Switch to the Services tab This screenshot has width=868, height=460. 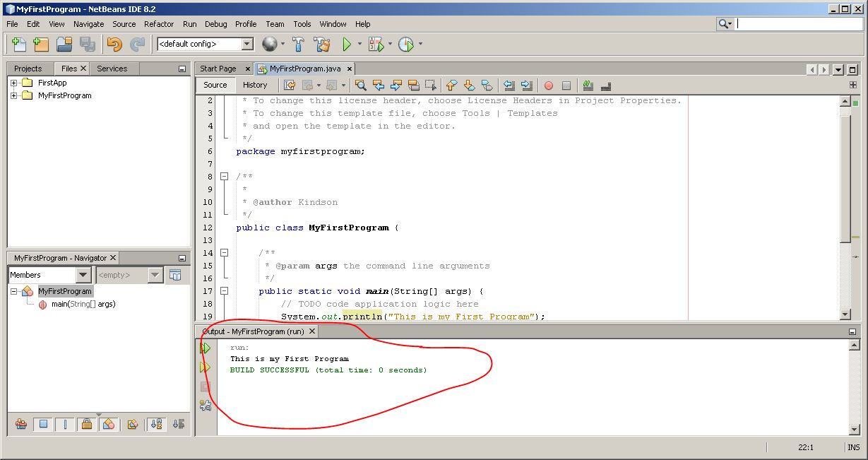pyautogui.click(x=113, y=68)
